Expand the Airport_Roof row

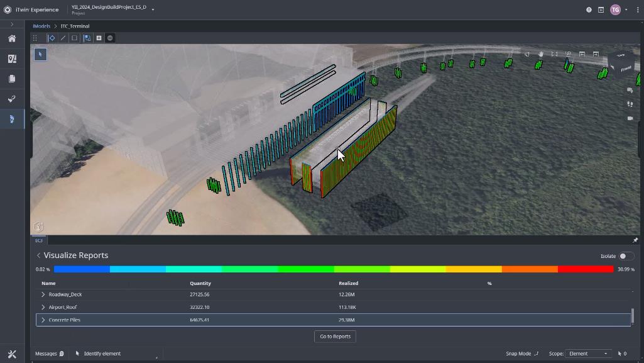pos(43,307)
